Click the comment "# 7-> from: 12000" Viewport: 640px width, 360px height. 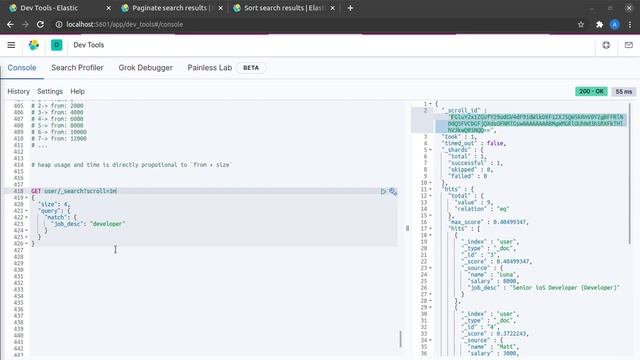pyautogui.click(x=59, y=139)
